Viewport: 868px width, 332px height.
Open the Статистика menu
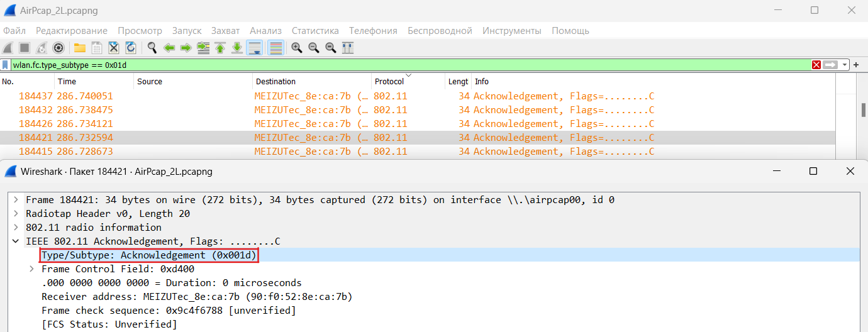315,31
